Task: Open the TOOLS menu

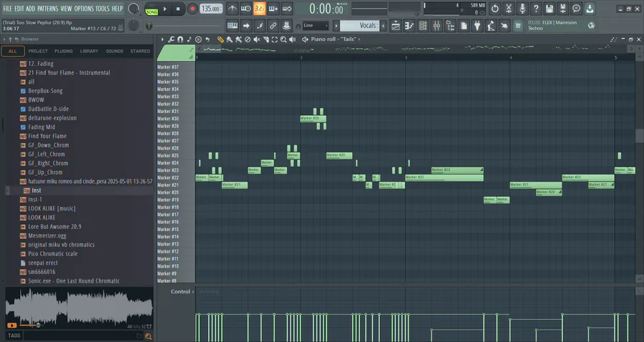Action: point(102,9)
